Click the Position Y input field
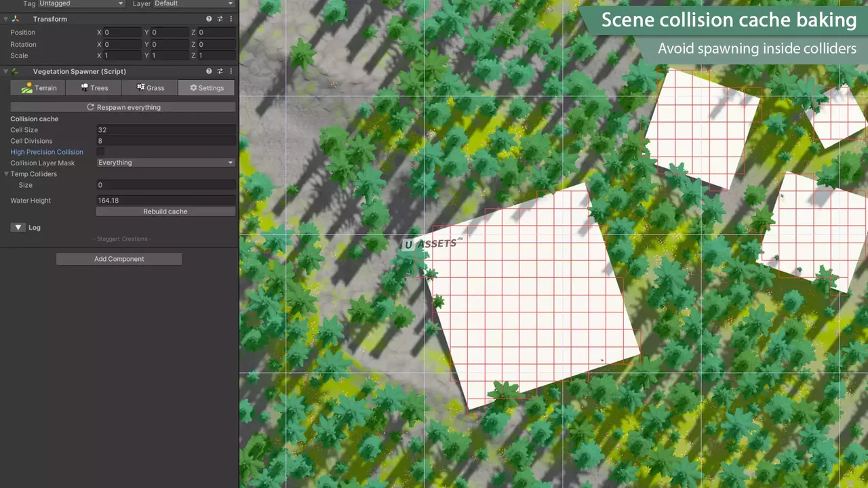 click(170, 33)
